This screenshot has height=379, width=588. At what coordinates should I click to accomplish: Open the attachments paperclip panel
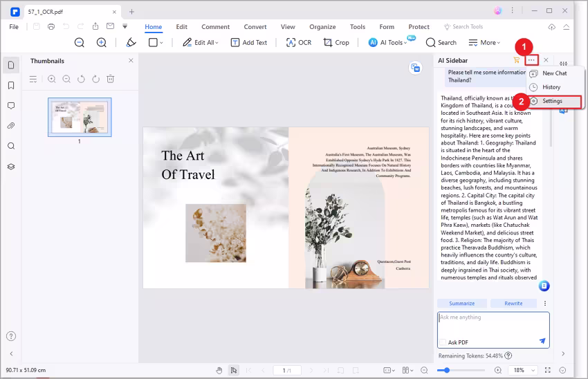11,126
